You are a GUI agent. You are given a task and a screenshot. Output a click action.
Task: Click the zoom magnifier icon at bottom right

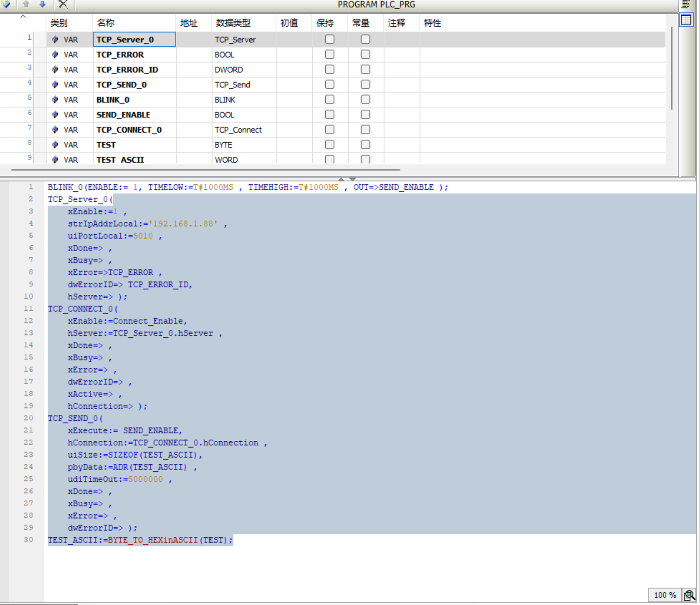(689, 595)
